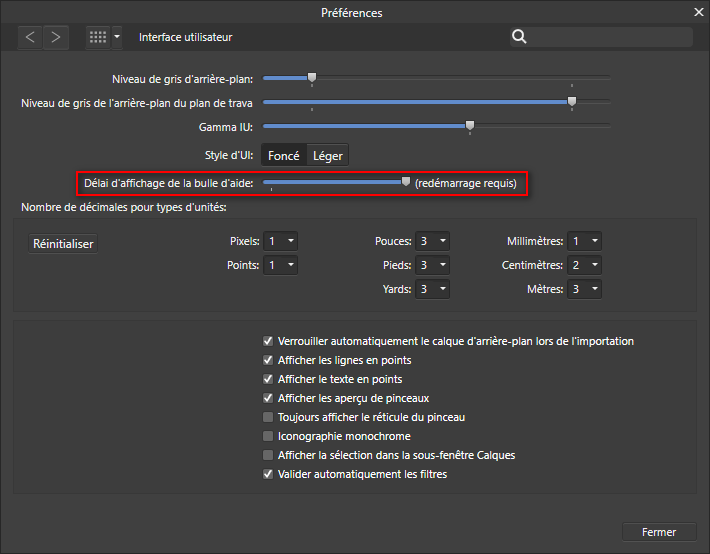Enable Toujours afficher le réticule du pinceau
This screenshot has height=554, width=710.
(268, 417)
